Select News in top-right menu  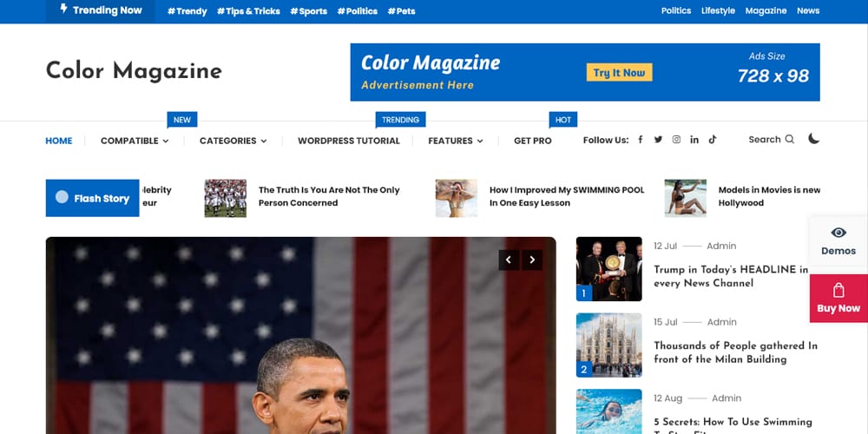click(x=808, y=10)
